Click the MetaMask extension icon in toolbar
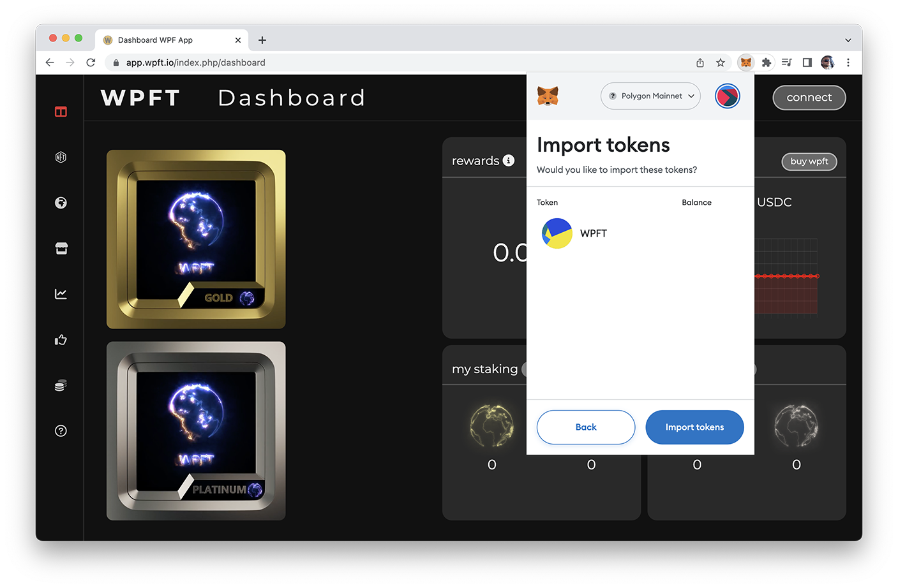The height and width of the screenshot is (588, 898). (746, 62)
